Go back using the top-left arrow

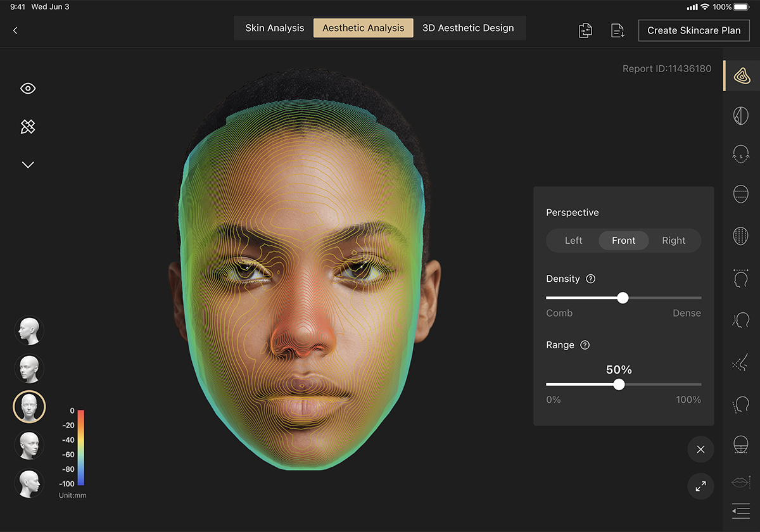[15, 30]
